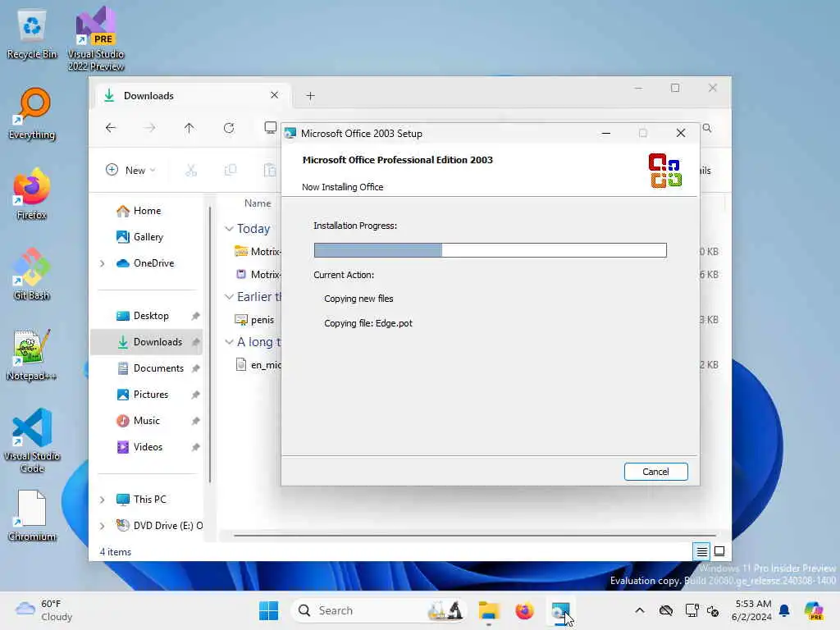Select the Downloads tab in Explorer
This screenshot has width=840, height=630.
coord(193,96)
